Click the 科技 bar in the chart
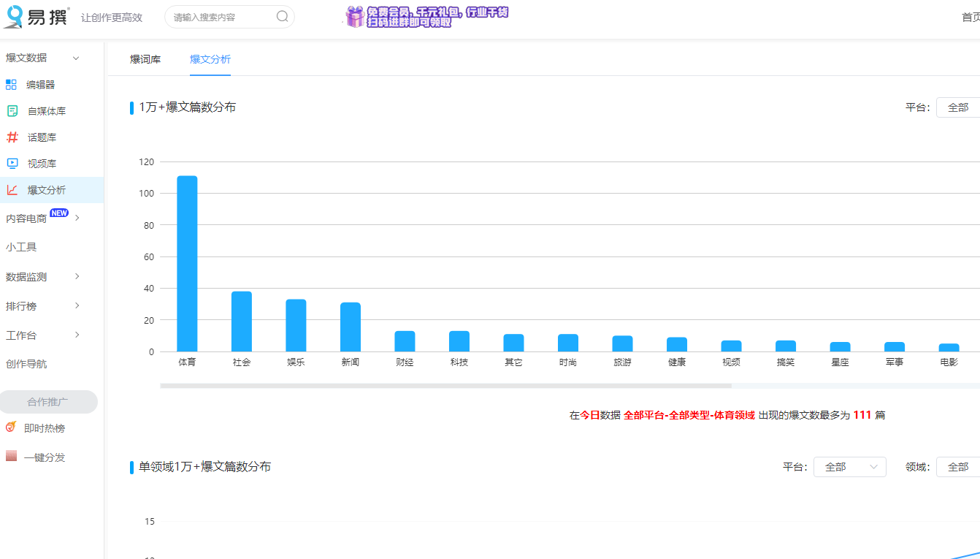 (459, 341)
